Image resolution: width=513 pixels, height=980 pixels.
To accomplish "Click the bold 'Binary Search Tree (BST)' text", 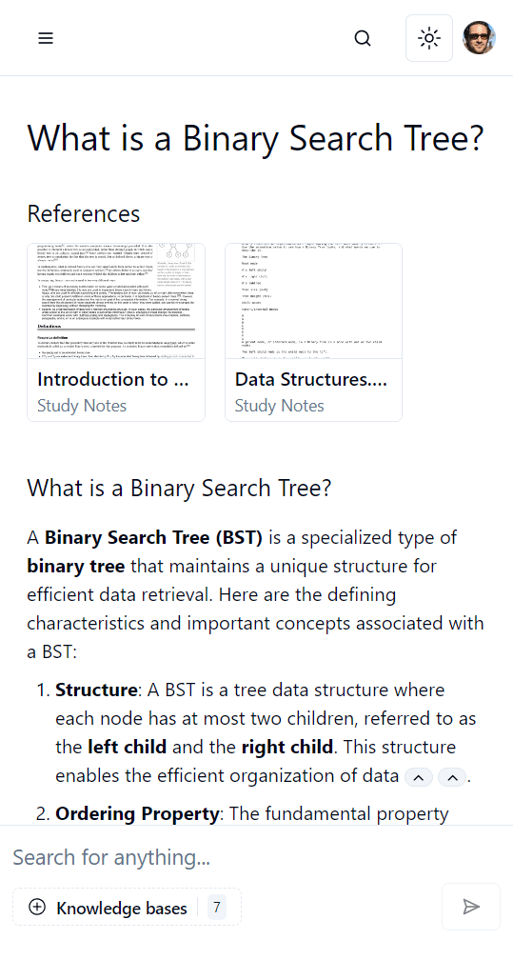I will click(x=154, y=537).
